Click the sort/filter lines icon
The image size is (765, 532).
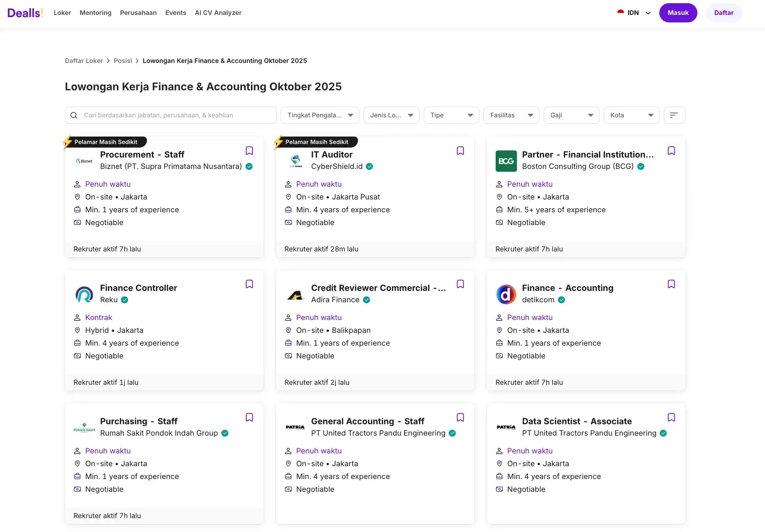674,115
